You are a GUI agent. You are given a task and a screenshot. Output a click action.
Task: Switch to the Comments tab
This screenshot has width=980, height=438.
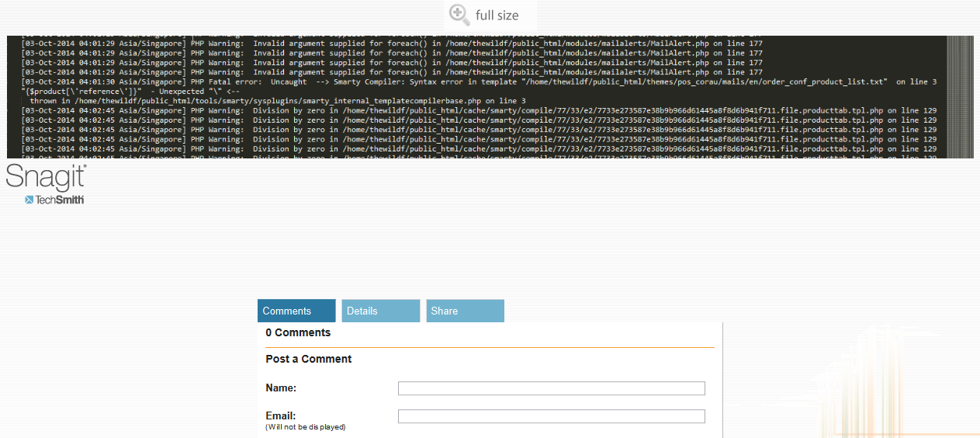[x=296, y=311]
